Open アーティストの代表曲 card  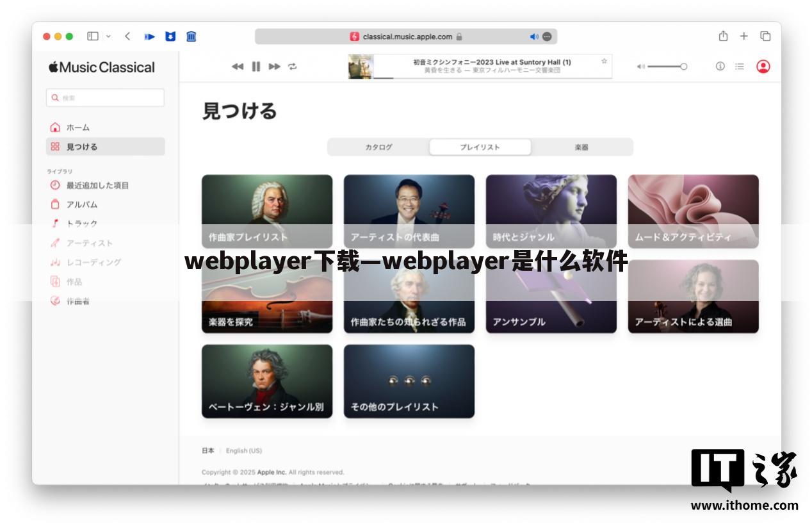coord(409,211)
